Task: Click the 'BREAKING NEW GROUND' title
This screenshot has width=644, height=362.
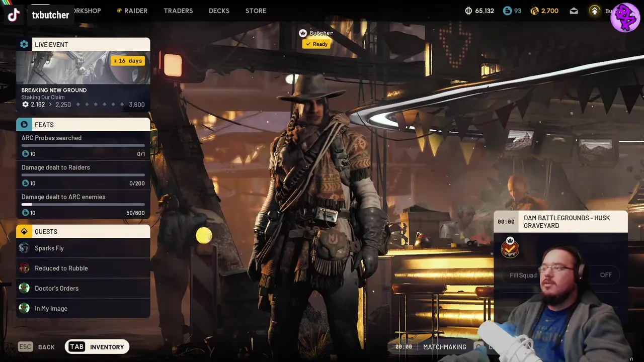Action: pos(54,90)
